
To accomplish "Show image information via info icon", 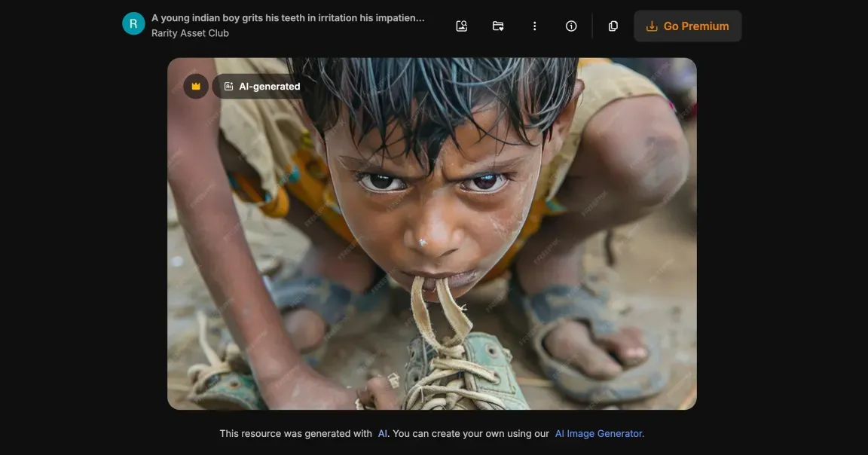I will [571, 26].
